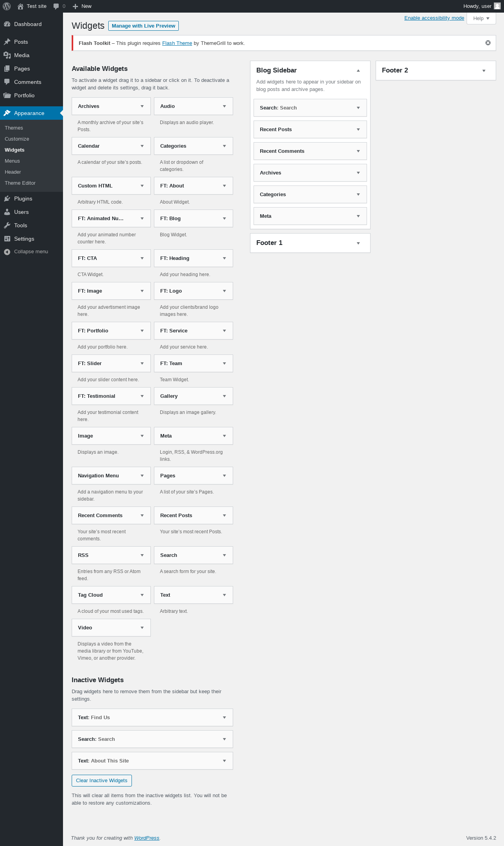Click the user avatar in admin bar
504x846 pixels.
[497, 6]
